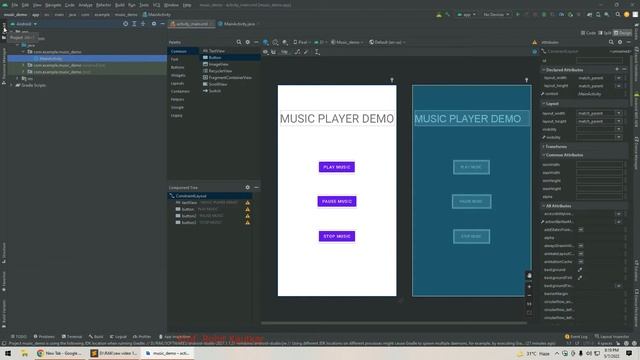Open Chrome New Tab taskbar item

click(x=60, y=353)
